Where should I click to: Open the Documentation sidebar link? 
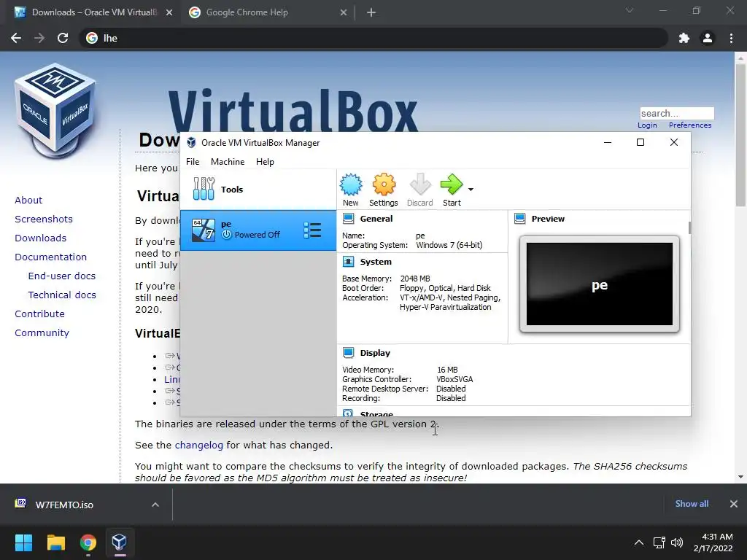point(51,257)
